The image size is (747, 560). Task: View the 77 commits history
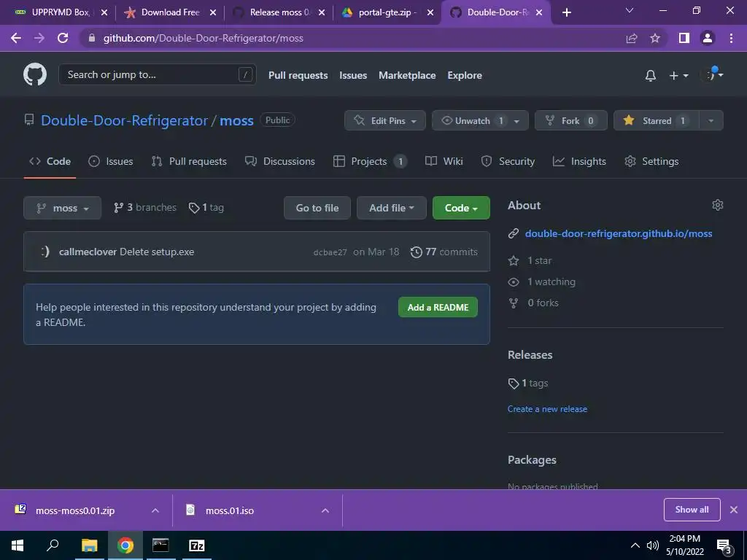444,252
